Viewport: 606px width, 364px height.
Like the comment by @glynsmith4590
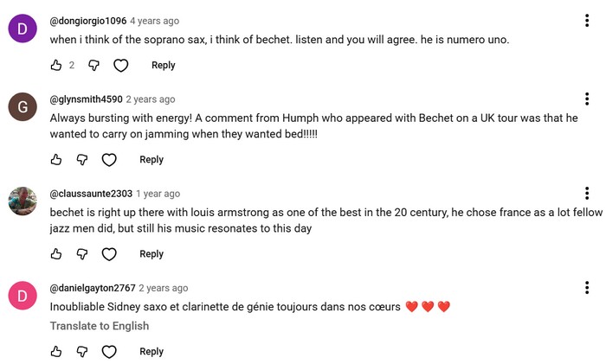(x=56, y=159)
